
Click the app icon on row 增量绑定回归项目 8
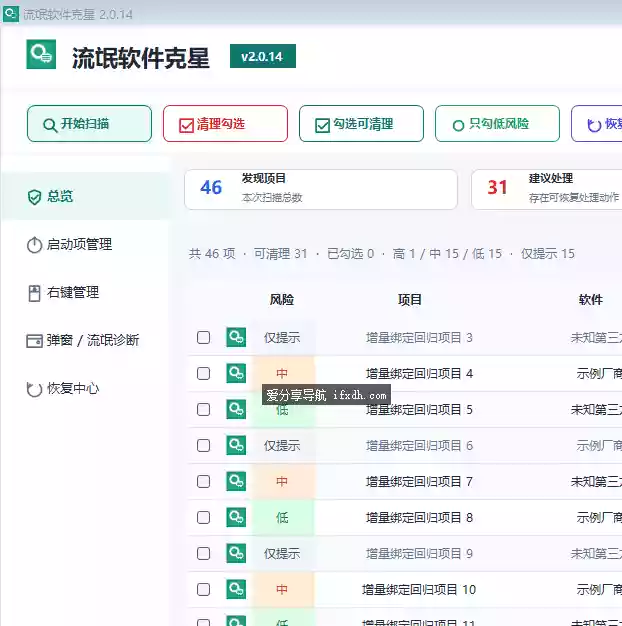coord(236,517)
